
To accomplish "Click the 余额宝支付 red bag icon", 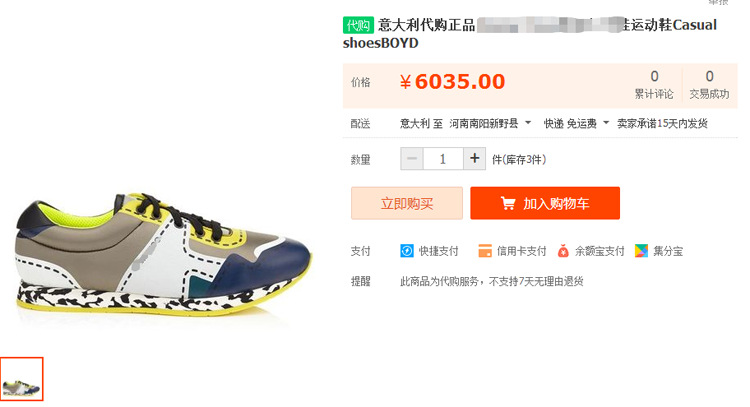I will coord(563,251).
